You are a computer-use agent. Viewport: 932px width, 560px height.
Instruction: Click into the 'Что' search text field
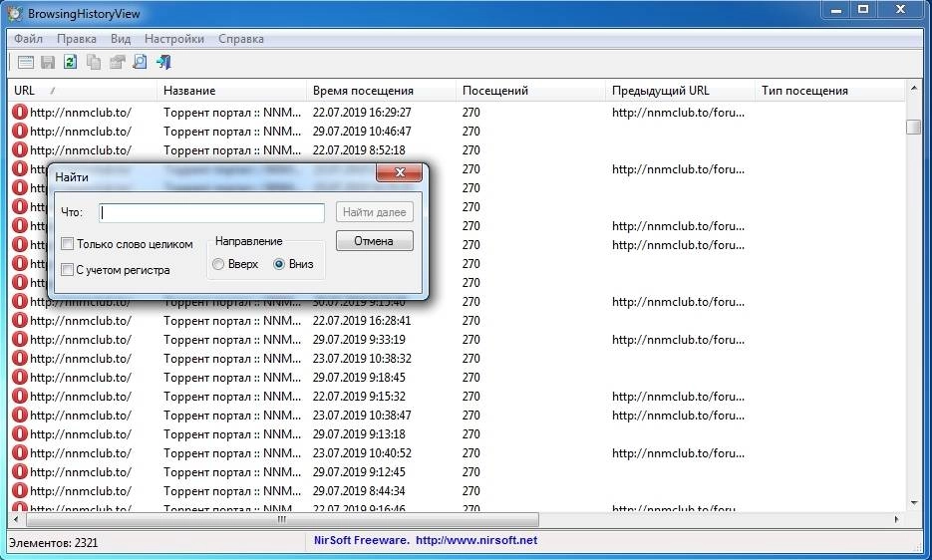pyautogui.click(x=212, y=213)
